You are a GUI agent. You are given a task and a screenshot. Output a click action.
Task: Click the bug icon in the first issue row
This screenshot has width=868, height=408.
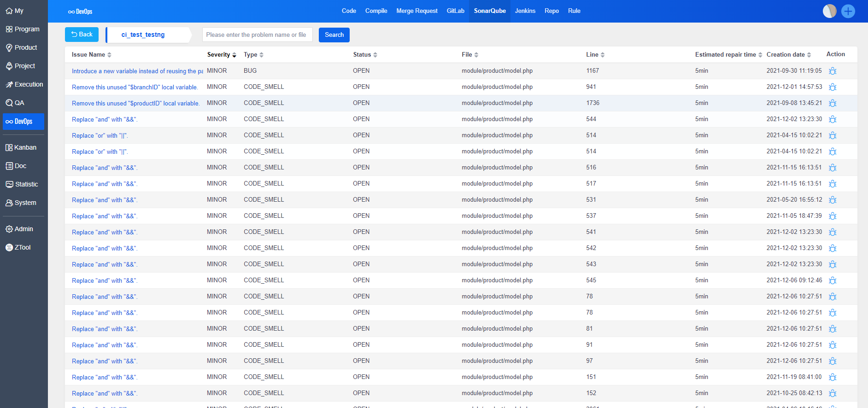pyautogui.click(x=832, y=71)
